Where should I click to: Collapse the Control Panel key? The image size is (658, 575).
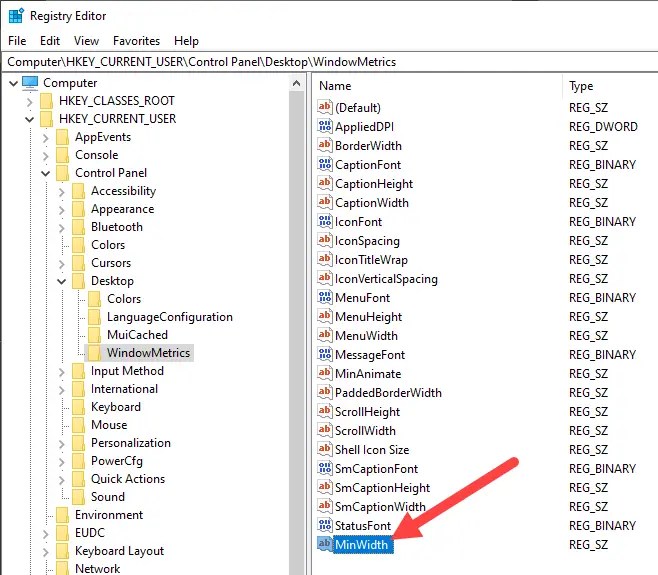point(45,173)
